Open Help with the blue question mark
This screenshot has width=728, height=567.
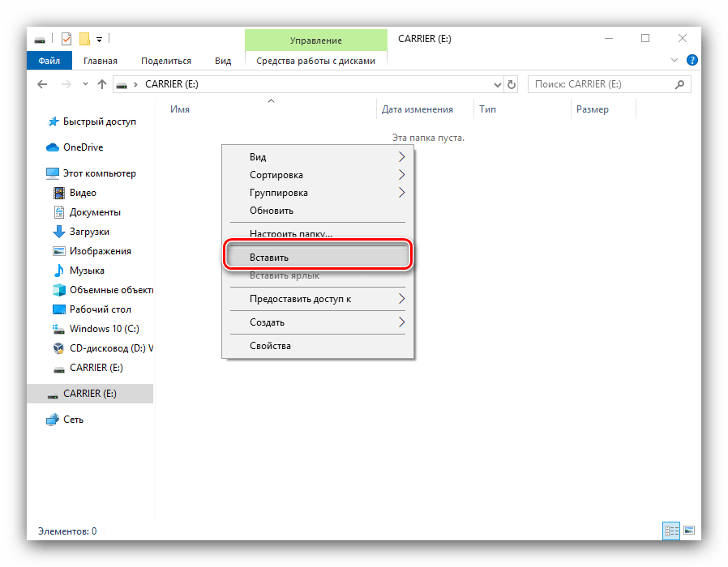(x=692, y=60)
